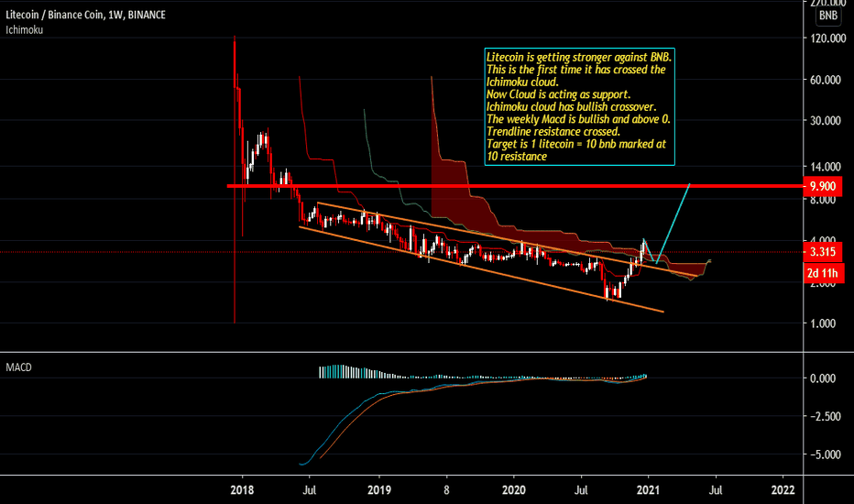
Task: Click the 2019 time axis label
Action: point(379,490)
